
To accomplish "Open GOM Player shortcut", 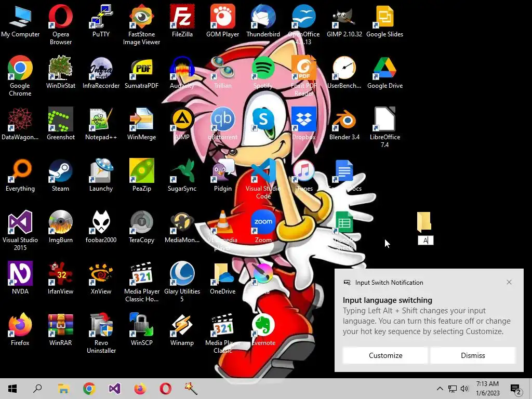I will tap(222, 16).
